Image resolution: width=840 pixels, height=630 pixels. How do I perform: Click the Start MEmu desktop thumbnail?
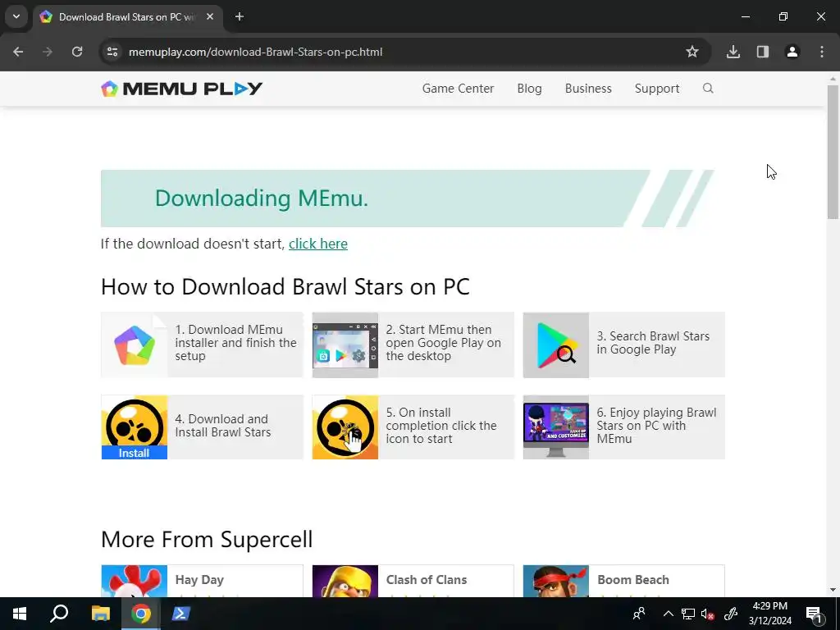point(345,345)
